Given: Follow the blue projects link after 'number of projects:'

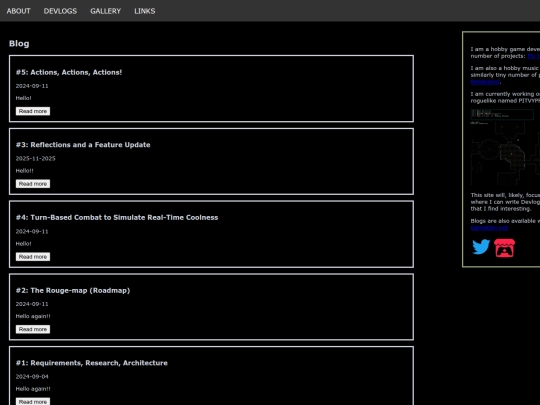Looking at the screenshot, I should (x=534, y=56).
